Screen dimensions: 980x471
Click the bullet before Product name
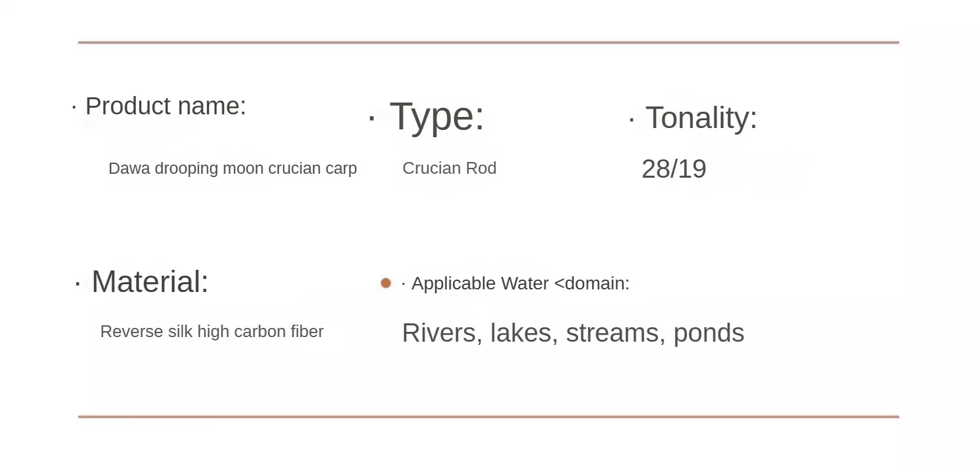tap(74, 106)
